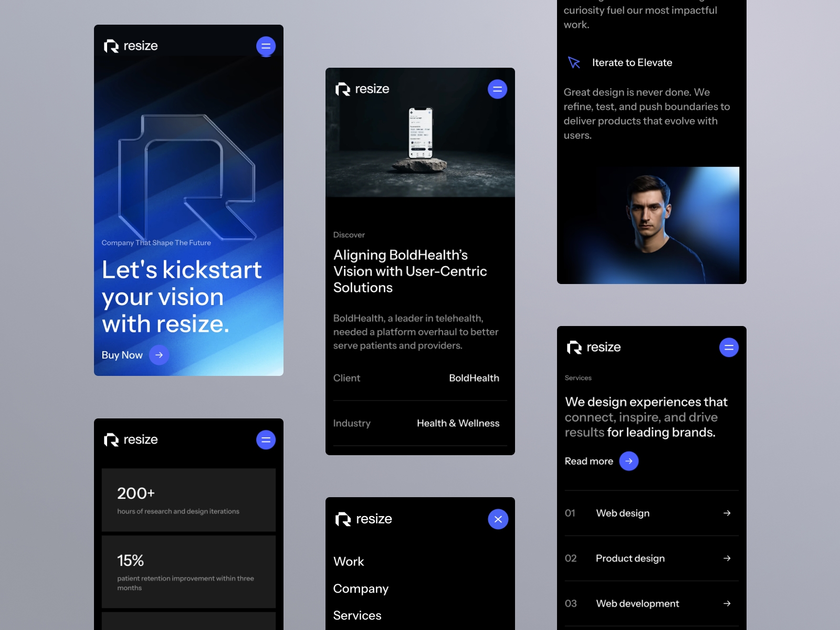Screen dimensions: 840x630
Task: Select Work in the navigation menu
Action: [349, 562]
